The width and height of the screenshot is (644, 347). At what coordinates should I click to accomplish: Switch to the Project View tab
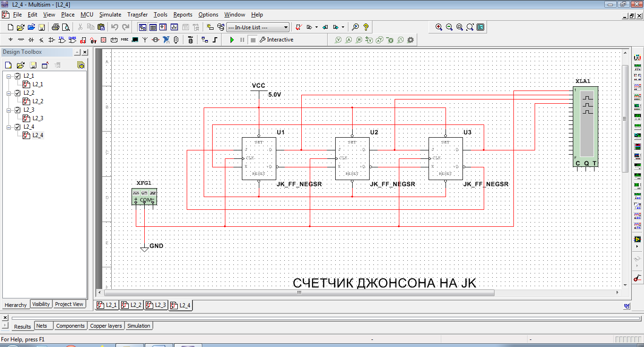click(69, 304)
